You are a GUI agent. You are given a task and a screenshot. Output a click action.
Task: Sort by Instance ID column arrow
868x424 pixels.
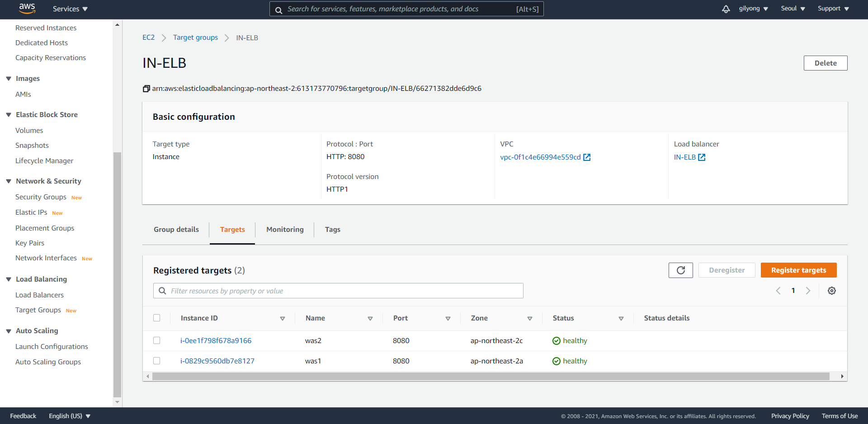pyautogui.click(x=283, y=319)
